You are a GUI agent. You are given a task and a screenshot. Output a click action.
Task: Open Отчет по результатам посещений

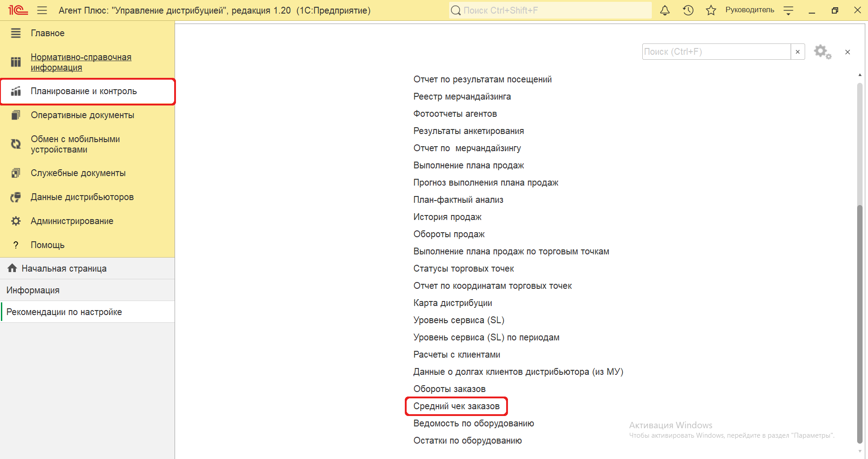[x=482, y=79]
